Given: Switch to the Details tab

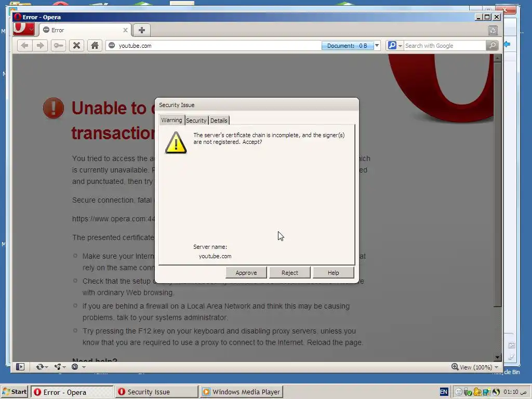Looking at the screenshot, I should (x=219, y=121).
